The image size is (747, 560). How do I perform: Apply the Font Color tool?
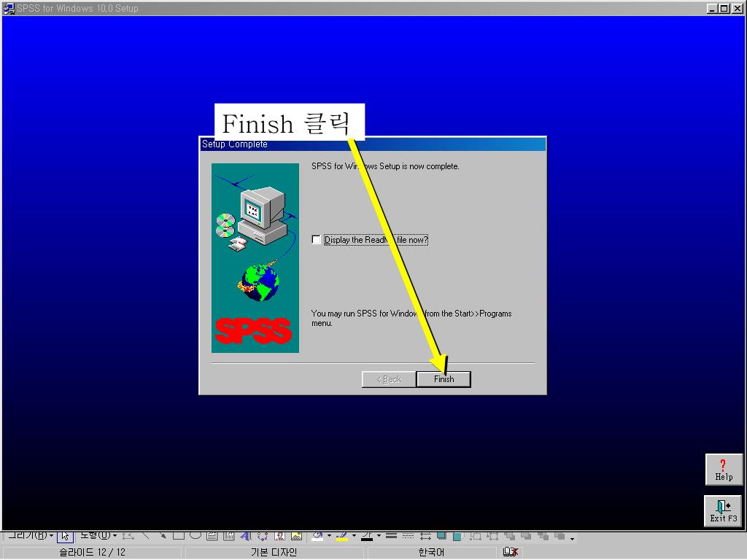[x=367, y=536]
